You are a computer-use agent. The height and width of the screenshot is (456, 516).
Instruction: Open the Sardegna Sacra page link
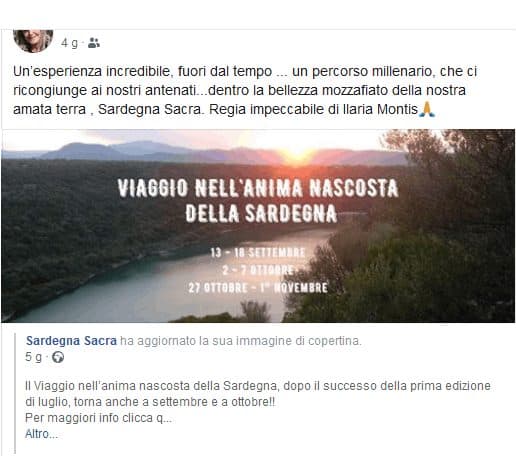[x=71, y=341]
